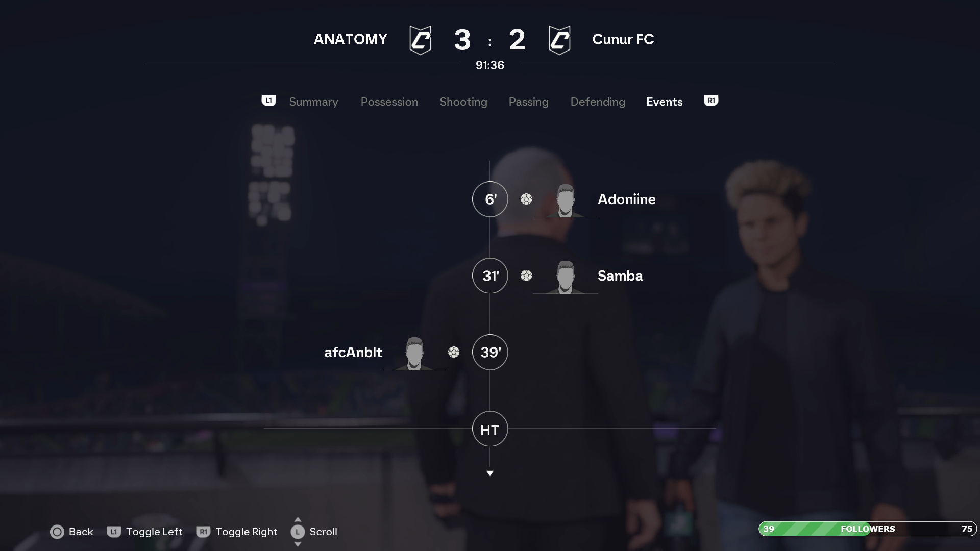Click the goal ball icon beside afcAnblt
The width and height of the screenshot is (980, 551).
454,352
